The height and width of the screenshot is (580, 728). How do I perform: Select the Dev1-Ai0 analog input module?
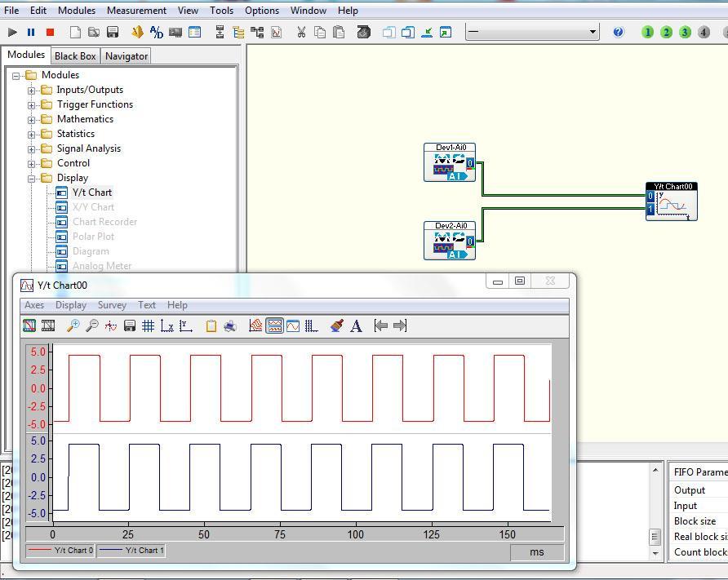click(450, 162)
